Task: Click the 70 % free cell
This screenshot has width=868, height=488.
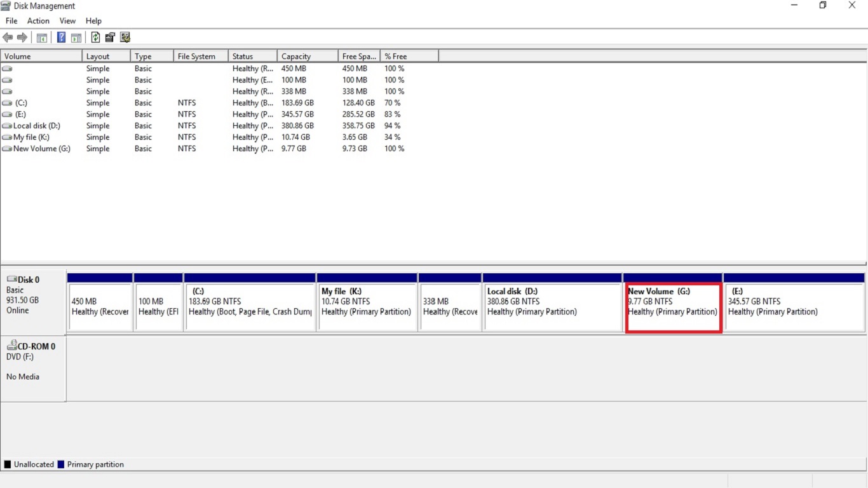Action: pyautogui.click(x=393, y=103)
